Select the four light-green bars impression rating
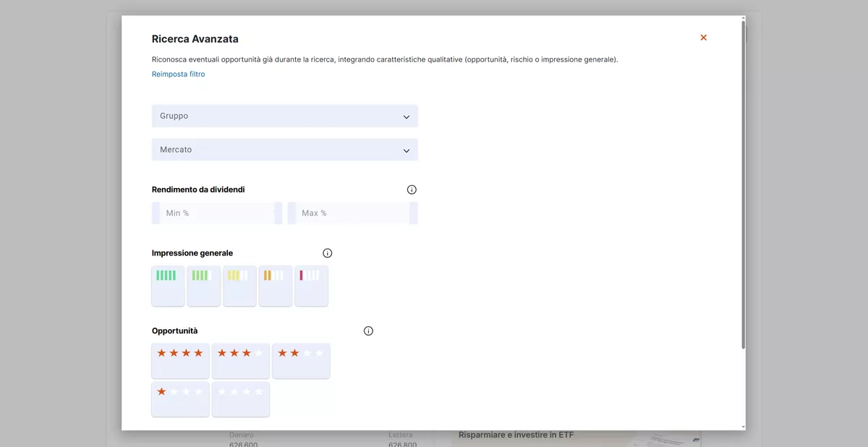Viewport: 868px width, 447px height. (204, 286)
